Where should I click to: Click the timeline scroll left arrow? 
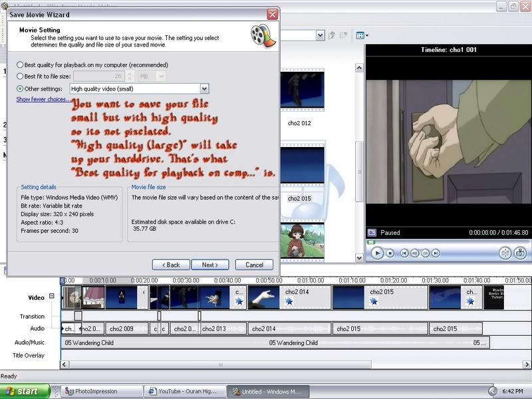click(65, 364)
